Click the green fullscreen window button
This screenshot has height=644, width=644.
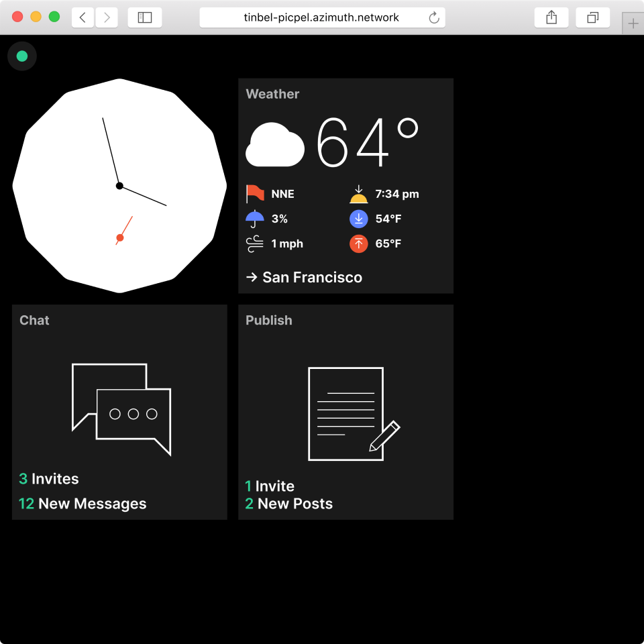[x=54, y=17]
